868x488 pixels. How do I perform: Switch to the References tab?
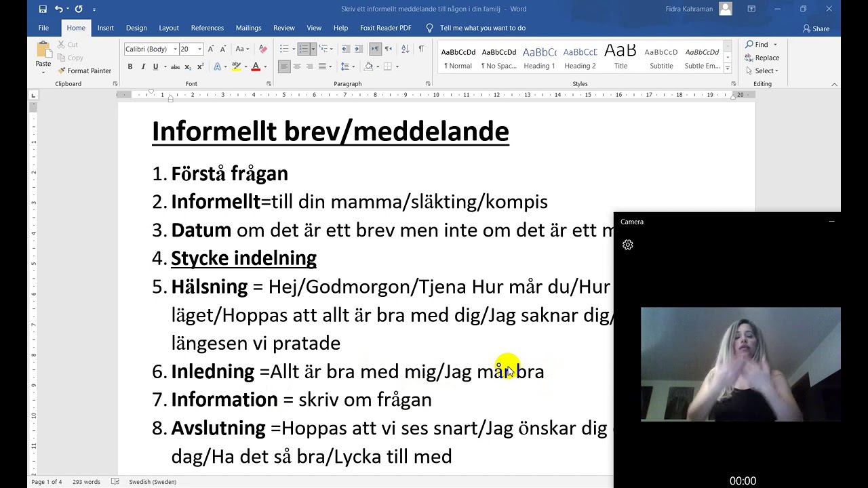coord(208,28)
